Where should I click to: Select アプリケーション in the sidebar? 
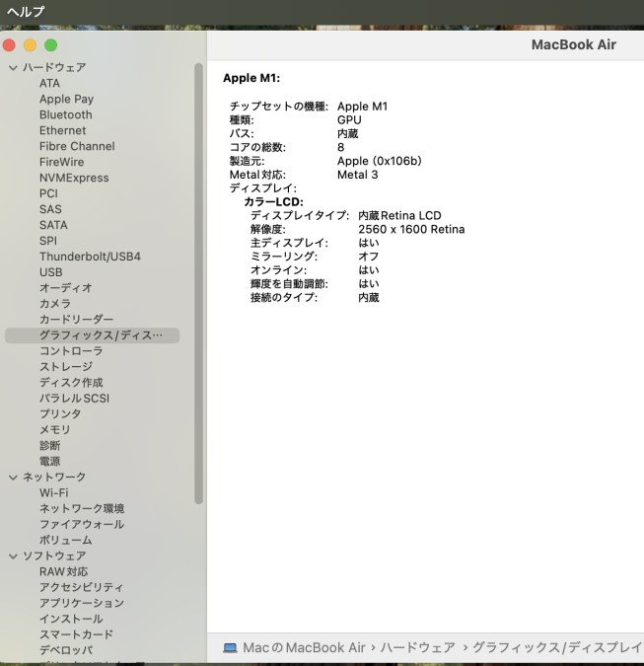click(82, 603)
